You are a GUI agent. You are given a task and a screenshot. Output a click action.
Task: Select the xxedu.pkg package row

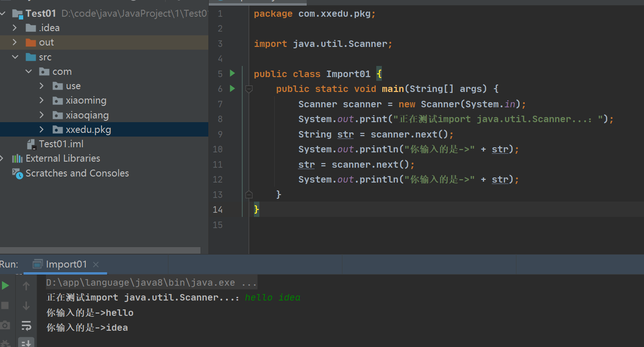point(104,130)
